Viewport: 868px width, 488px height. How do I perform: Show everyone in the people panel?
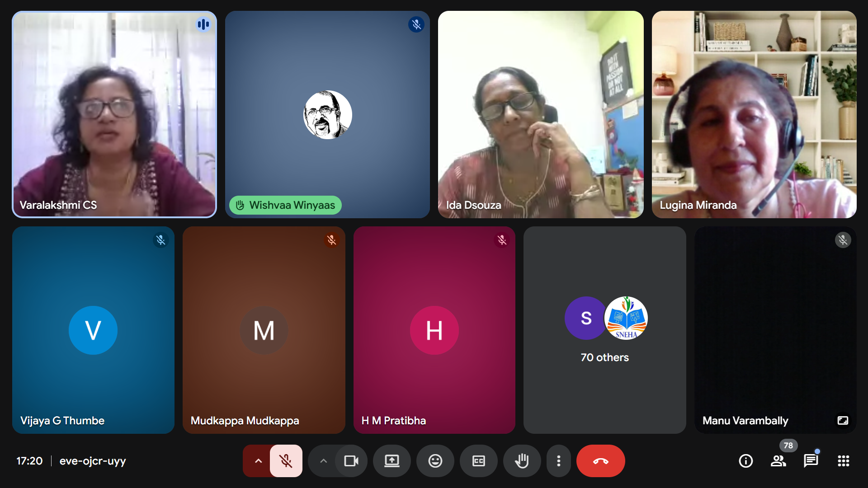point(778,461)
